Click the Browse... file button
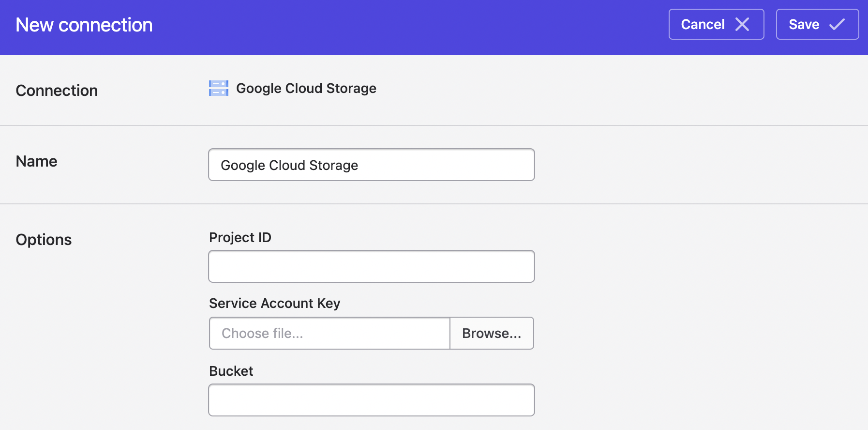The height and width of the screenshot is (430, 868). pos(492,333)
